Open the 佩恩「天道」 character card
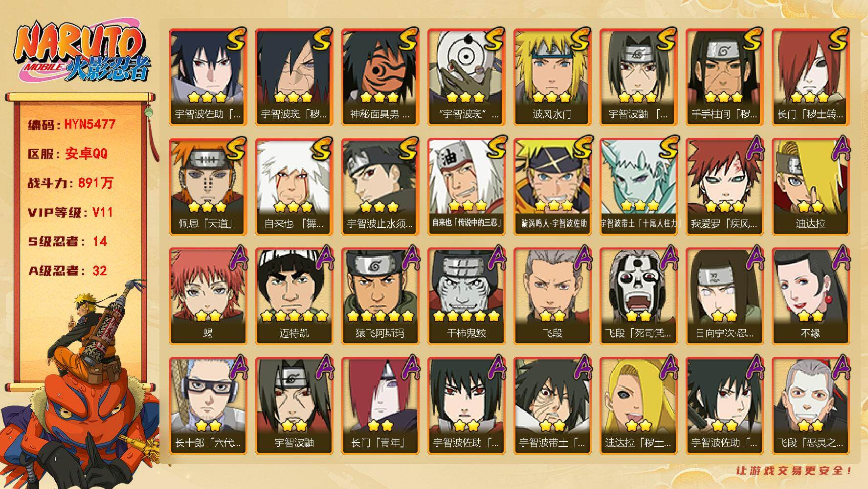This screenshot has width=868, height=489. 208,186
